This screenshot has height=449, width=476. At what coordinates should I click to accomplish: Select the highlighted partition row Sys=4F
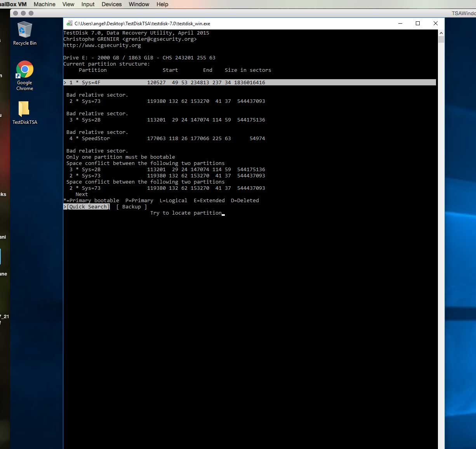[250, 83]
